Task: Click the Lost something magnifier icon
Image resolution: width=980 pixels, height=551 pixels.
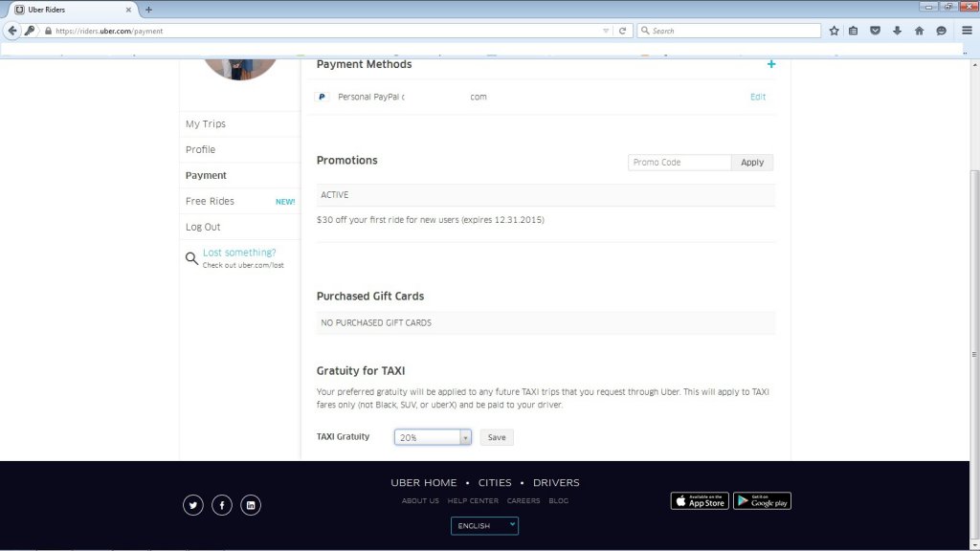Action: (191, 258)
